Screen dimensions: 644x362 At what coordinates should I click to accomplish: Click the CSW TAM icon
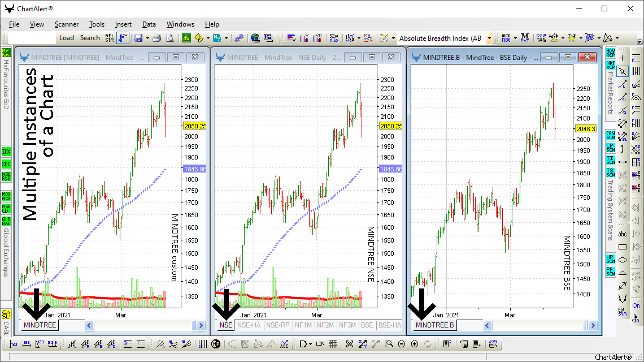coord(541,38)
